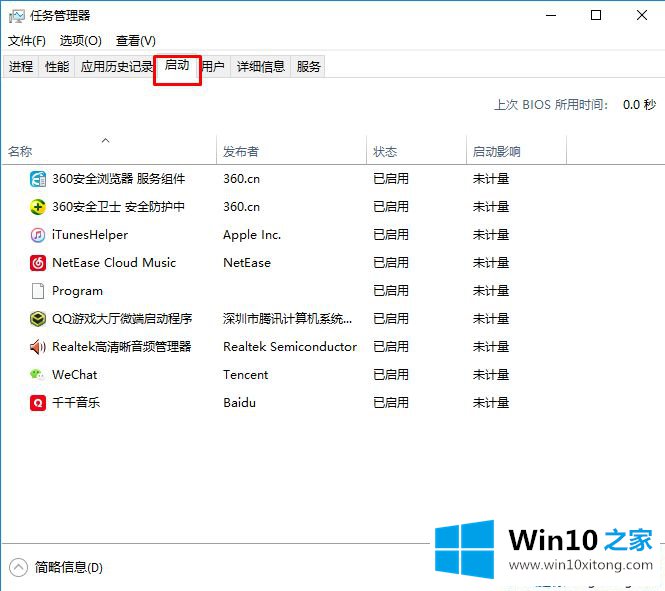Switch to the 用户 tab
665x591 pixels.
click(x=214, y=66)
